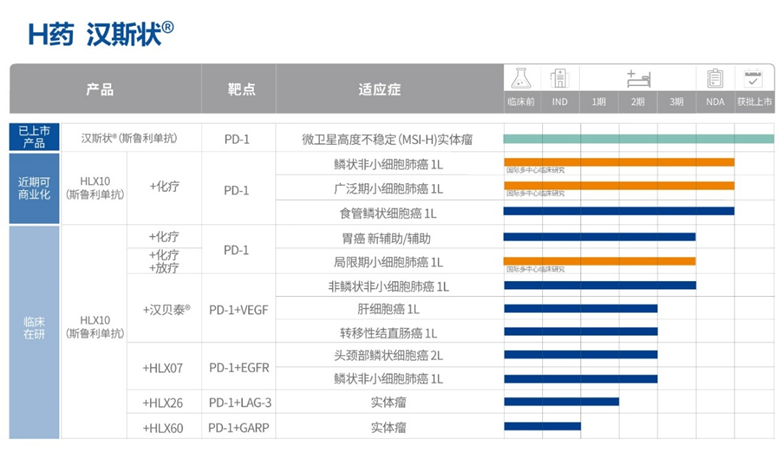Click the blue bar for 肝细胞癌 1L
The width and height of the screenshot is (783, 453).
tap(581, 309)
